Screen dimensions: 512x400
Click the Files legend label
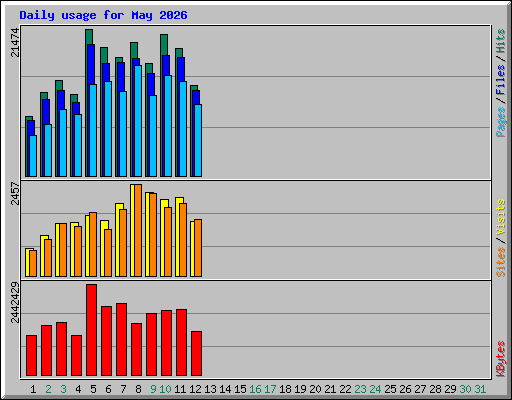[x=500, y=80]
